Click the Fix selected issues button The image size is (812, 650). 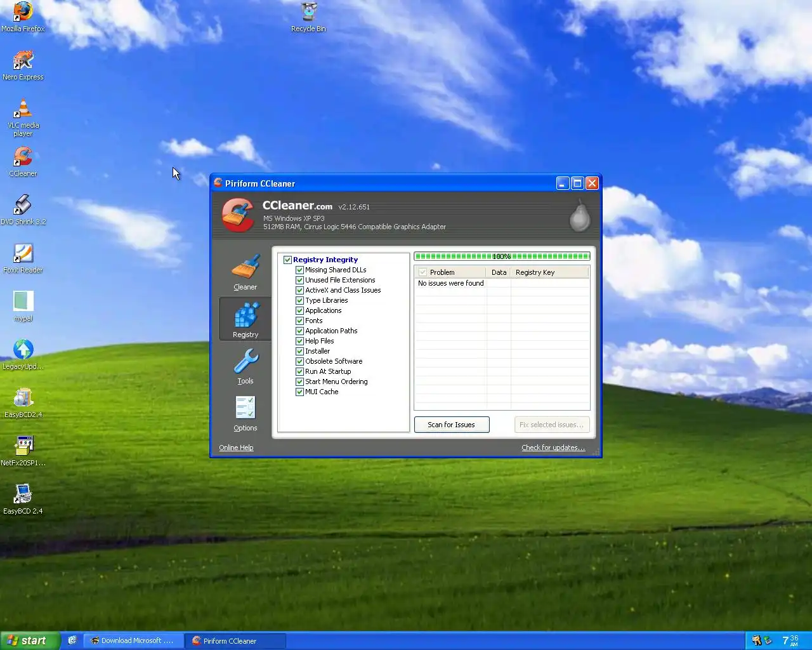pyautogui.click(x=552, y=425)
